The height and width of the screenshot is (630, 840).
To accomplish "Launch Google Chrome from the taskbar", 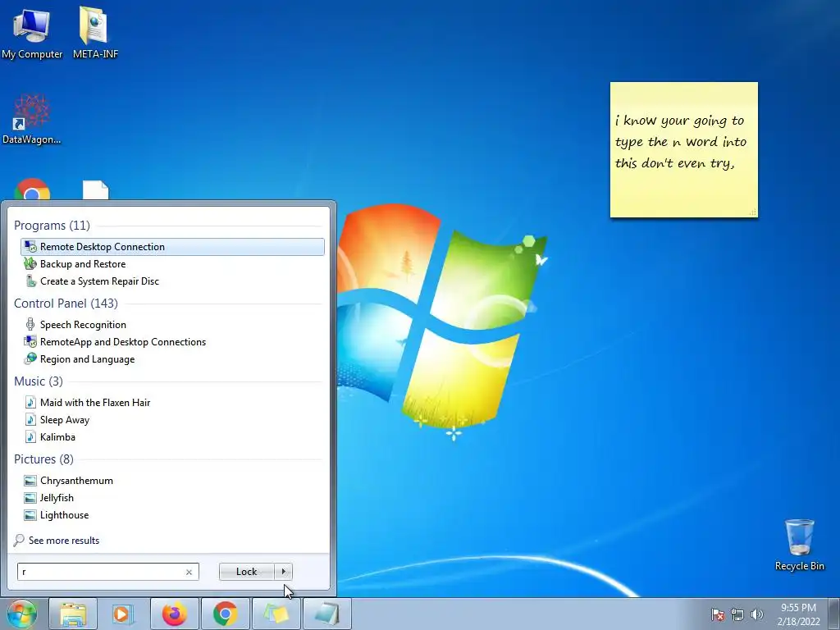I will tap(226, 614).
